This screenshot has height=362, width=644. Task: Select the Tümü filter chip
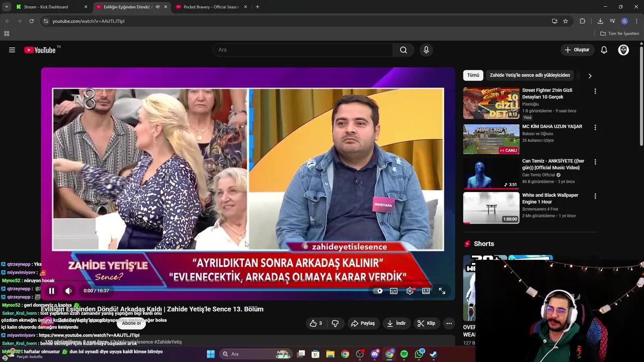point(473,75)
